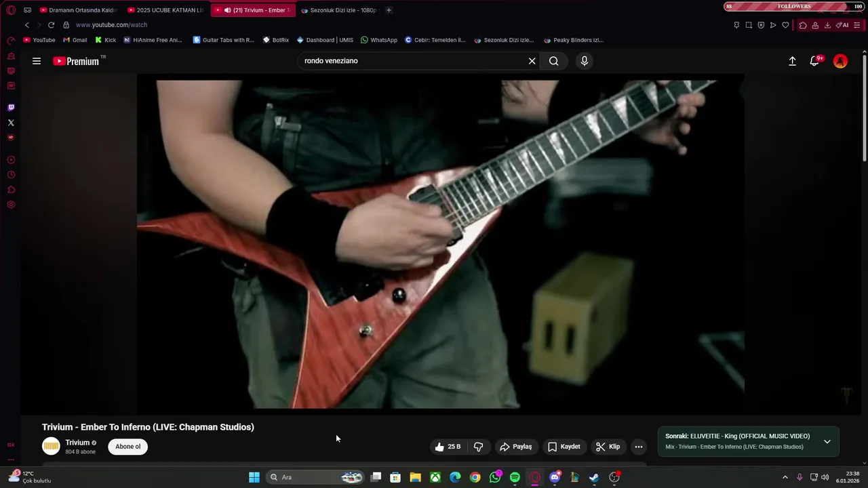
Task: Click the pin icon in address bar
Action: [736, 25]
